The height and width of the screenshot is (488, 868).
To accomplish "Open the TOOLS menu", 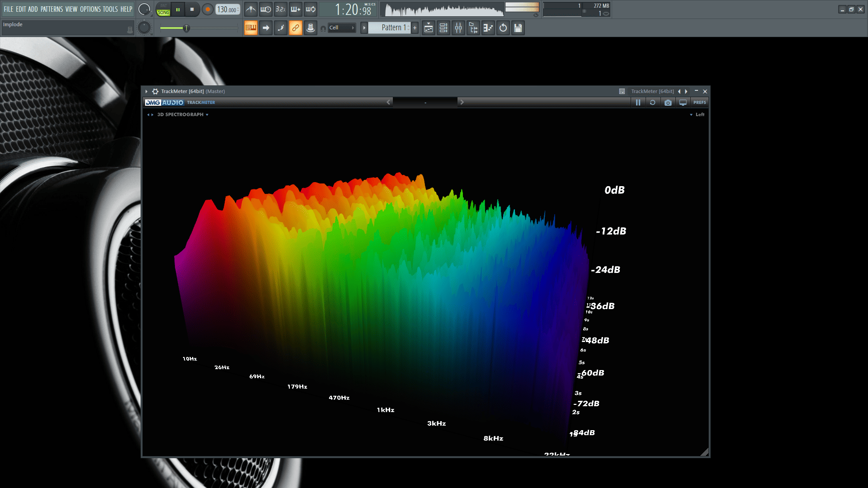I will 110,9.
